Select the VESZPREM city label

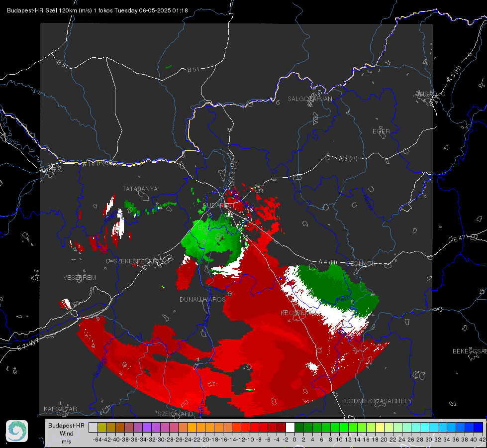(x=80, y=278)
